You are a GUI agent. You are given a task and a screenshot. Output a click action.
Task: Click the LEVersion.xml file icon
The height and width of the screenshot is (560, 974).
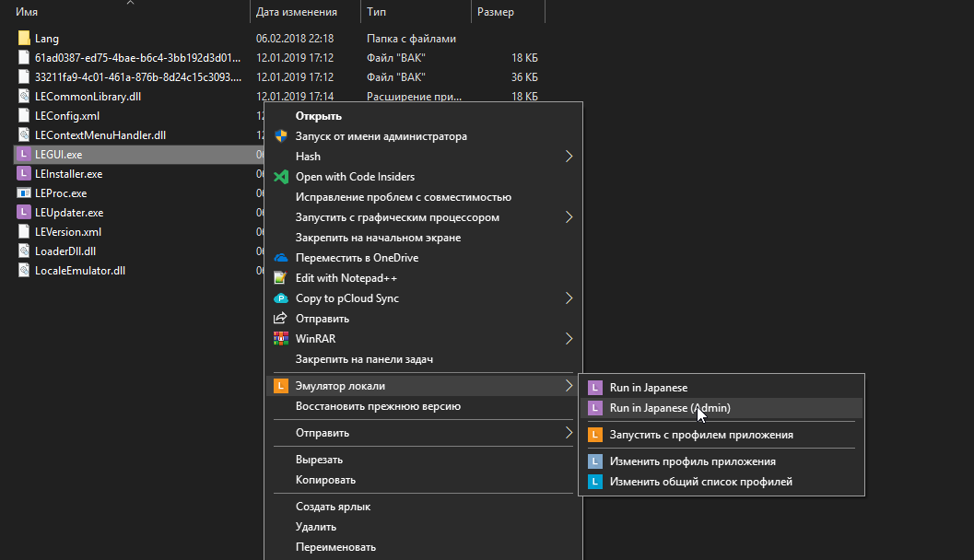pyautogui.click(x=24, y=231)
